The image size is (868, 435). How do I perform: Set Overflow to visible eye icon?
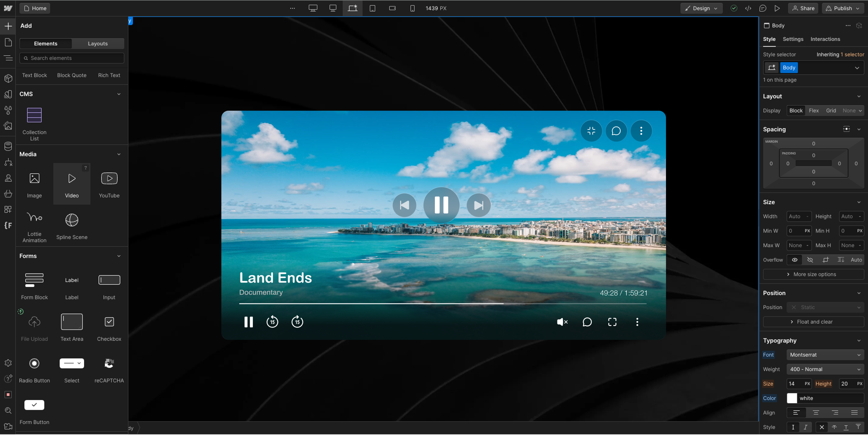point(794,260)
